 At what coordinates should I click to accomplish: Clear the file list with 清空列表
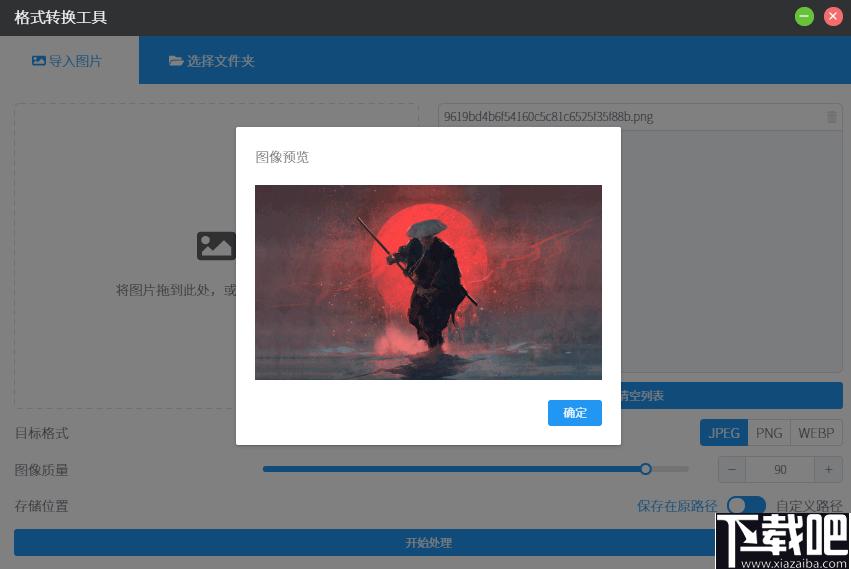732,395
